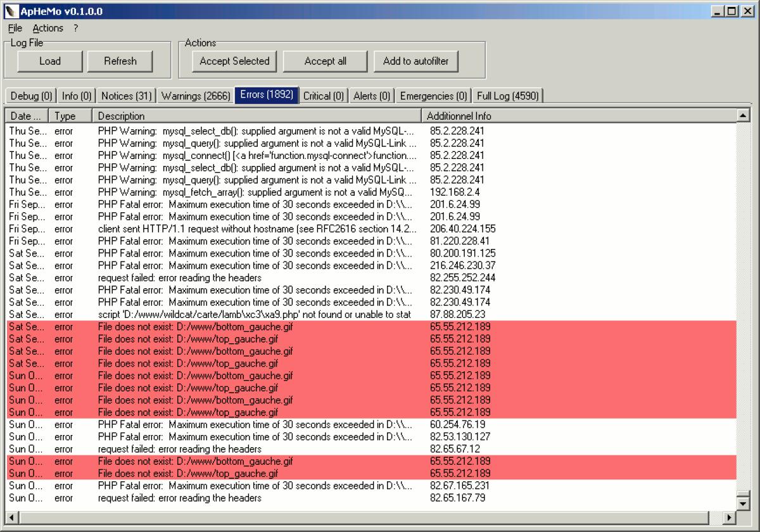Switch to the Full Log (4590) tab
This screenshot has height=532, width=760.
pos(506,96)
